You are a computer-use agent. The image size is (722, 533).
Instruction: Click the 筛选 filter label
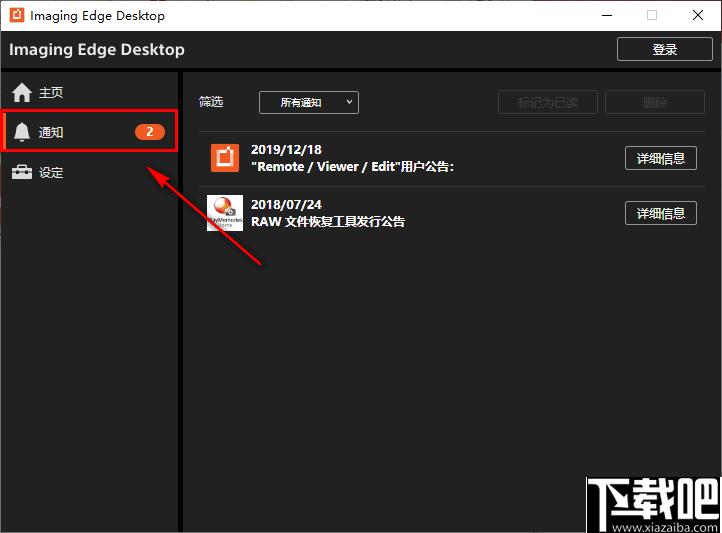[211, 102]
